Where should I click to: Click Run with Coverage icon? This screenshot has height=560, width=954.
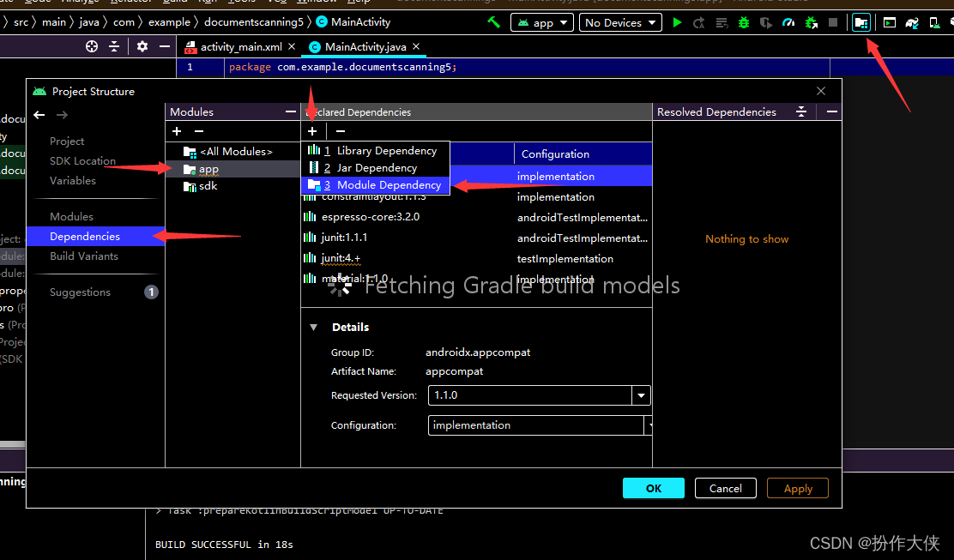click(766, 22)
